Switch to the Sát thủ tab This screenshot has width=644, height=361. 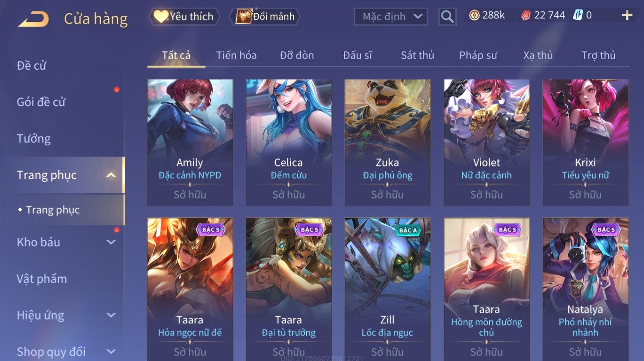pyautogui.click(x=417, y=55)
